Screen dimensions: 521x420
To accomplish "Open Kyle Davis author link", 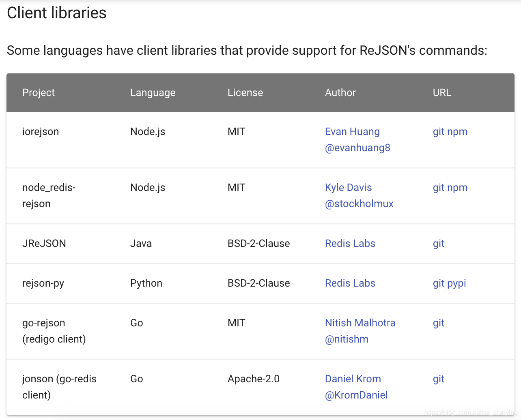I will coord(348,188).
